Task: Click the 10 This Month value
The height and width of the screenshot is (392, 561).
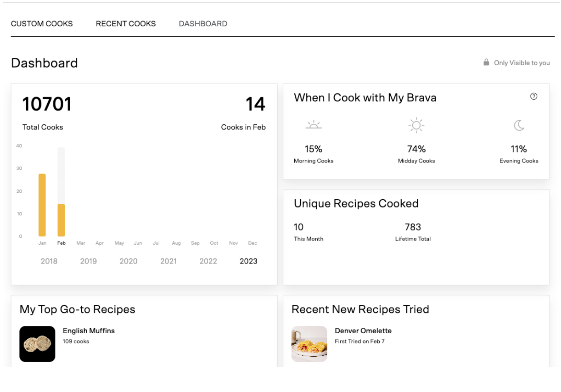Action: tap(298, 227)
